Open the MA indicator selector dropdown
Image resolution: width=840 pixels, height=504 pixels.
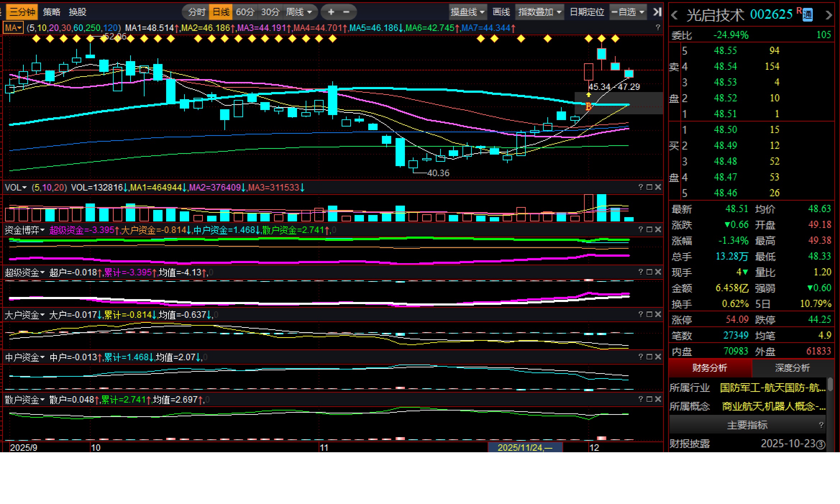(x=14, y=28)
